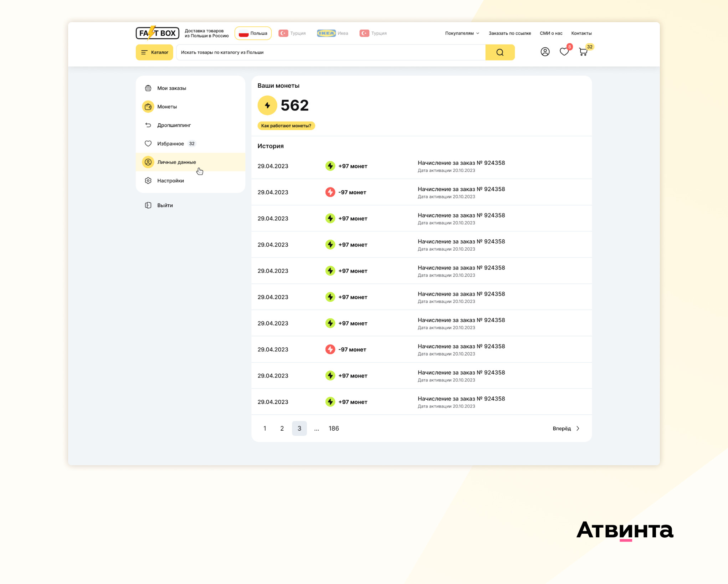Click the Выйти logout icon
The width and height of the screenshot is (728, 584).
pyautogui.click(x=148, y=205)
